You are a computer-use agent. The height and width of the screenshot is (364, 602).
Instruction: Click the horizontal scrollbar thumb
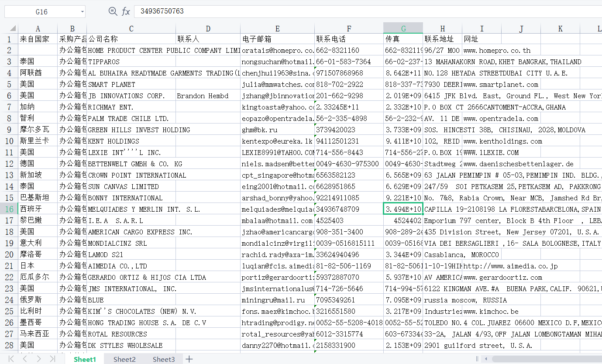(x=547, y=359)
